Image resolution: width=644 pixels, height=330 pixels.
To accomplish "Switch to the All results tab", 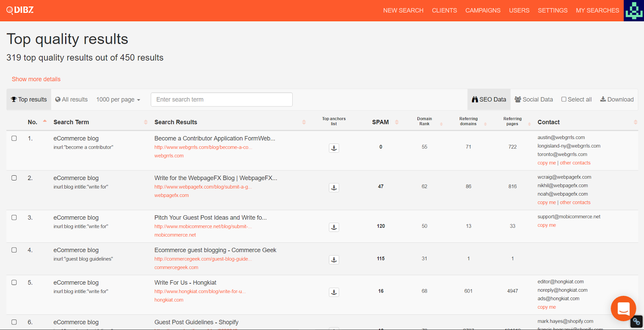I will point(71,100).
